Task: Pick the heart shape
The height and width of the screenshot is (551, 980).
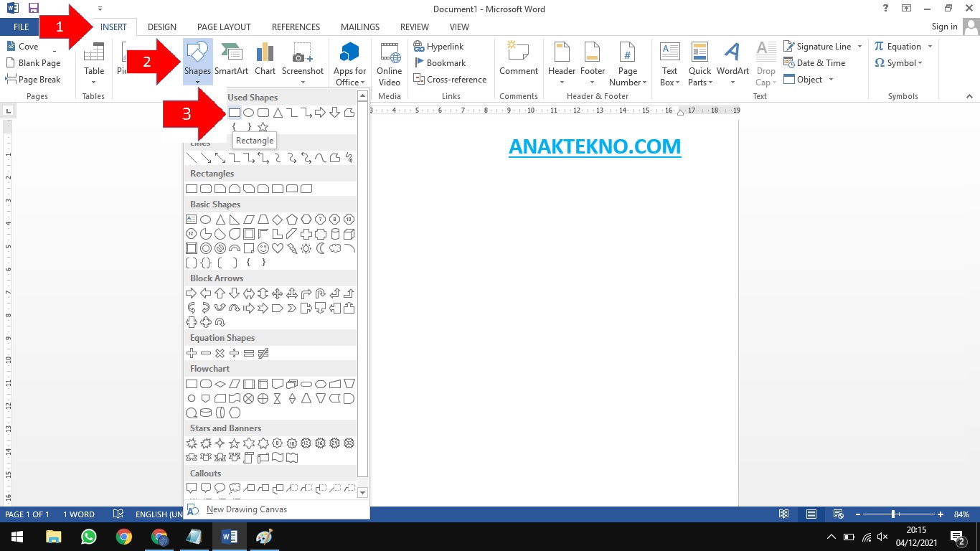Action: [278, 248]
